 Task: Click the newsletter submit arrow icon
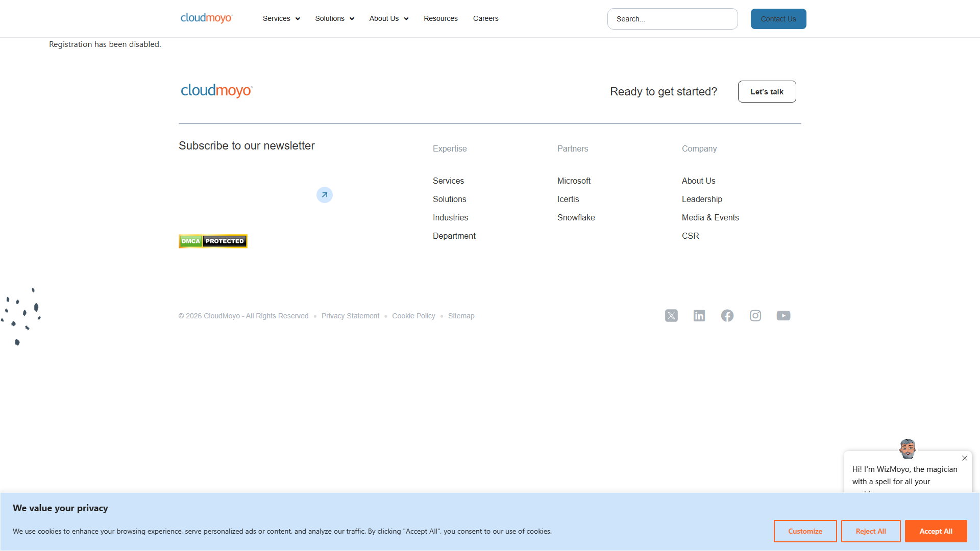(325, 195)
